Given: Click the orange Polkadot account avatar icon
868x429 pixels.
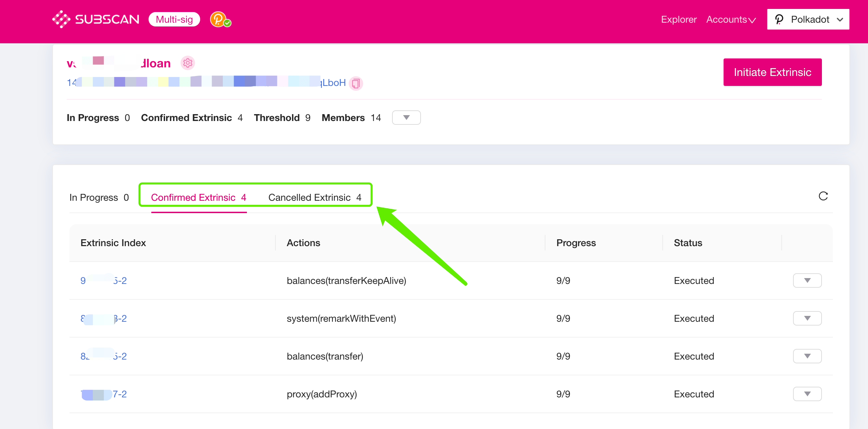Looking at the screenshot, I should pos(219,19).
